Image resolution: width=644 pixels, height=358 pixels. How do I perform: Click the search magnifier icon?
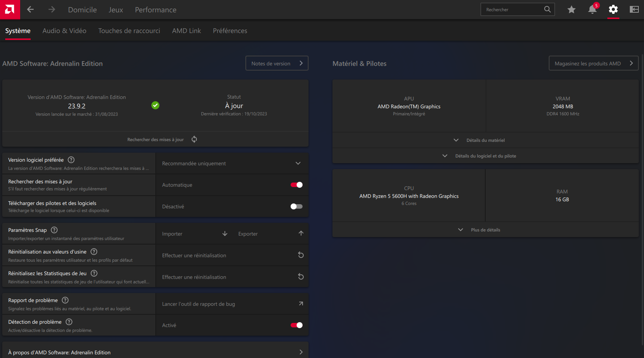tap(547, 9)
